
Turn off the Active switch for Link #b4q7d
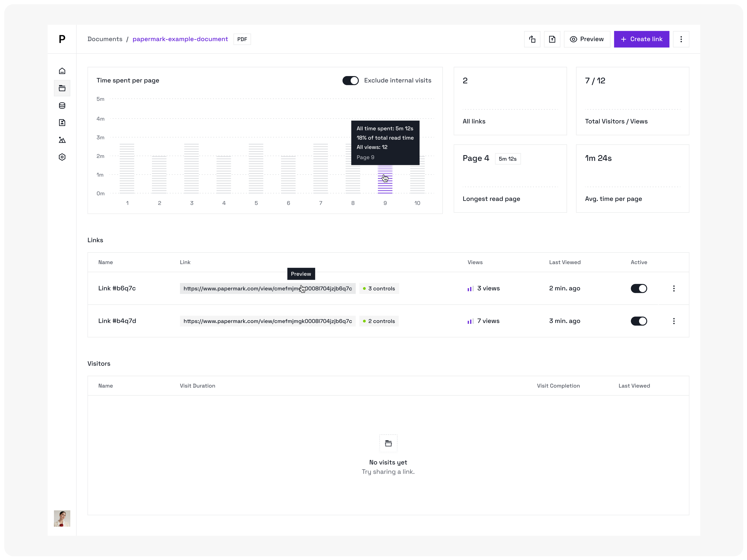click(639, 321)
